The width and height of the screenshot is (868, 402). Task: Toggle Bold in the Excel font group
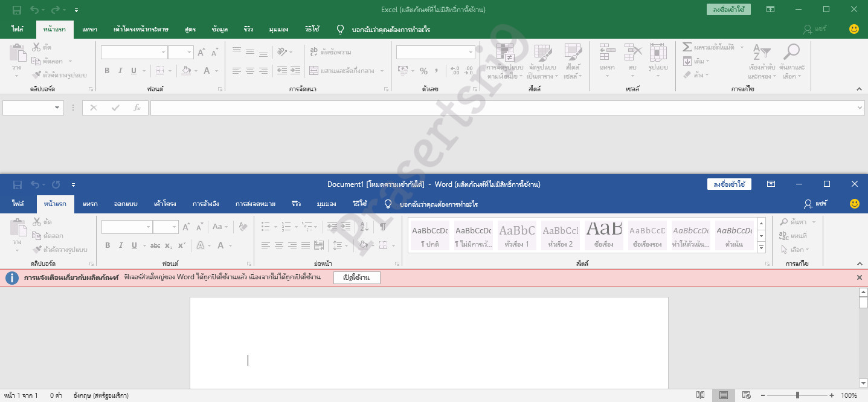[x=107, y=71]
